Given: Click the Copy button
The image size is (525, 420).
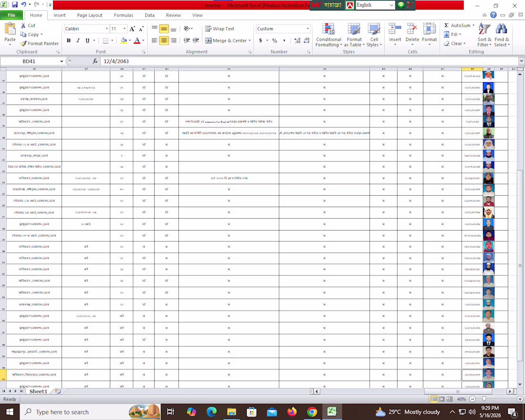Looking at the screenshot, I should point(31,34).
